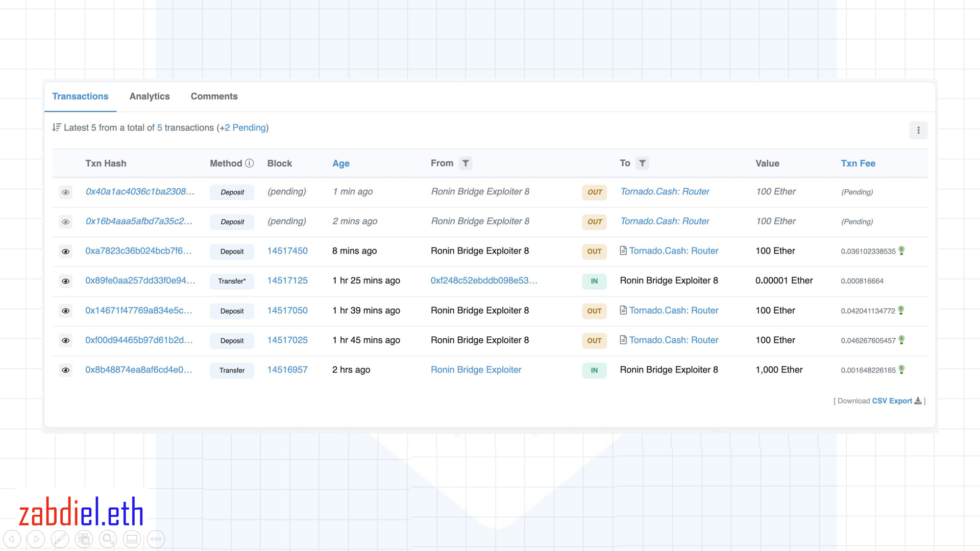Click the CSV Export download icon
Viewport: 980px width, 551px height.
918,401
